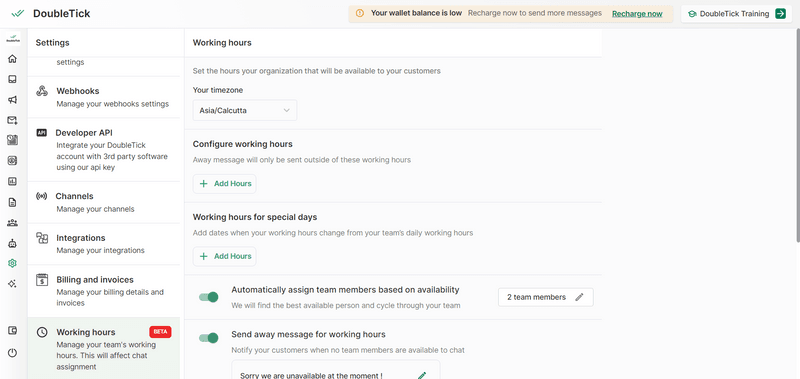Open the team members group icon
Image resolution: width=800 pixels, height=379 pixels.
tap(12, 222)
